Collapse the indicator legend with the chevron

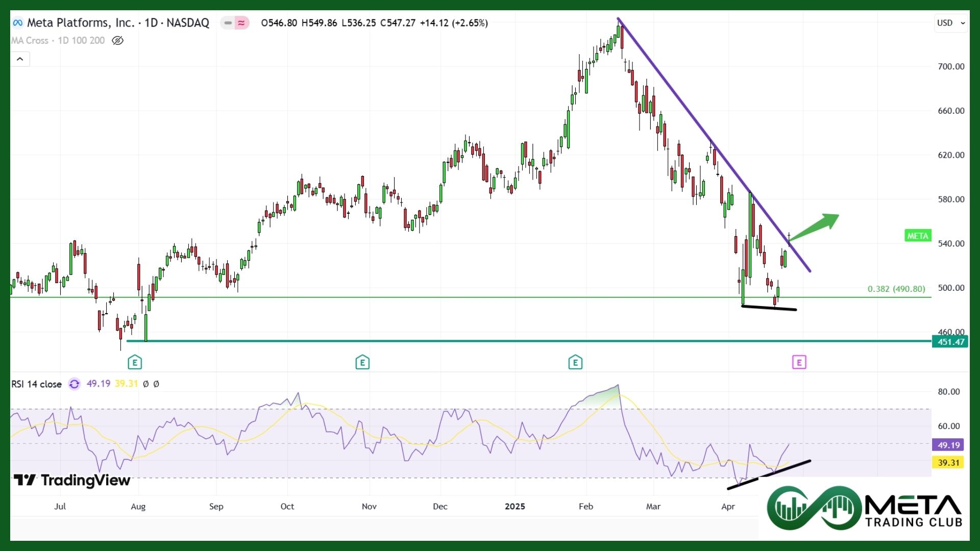20,59
